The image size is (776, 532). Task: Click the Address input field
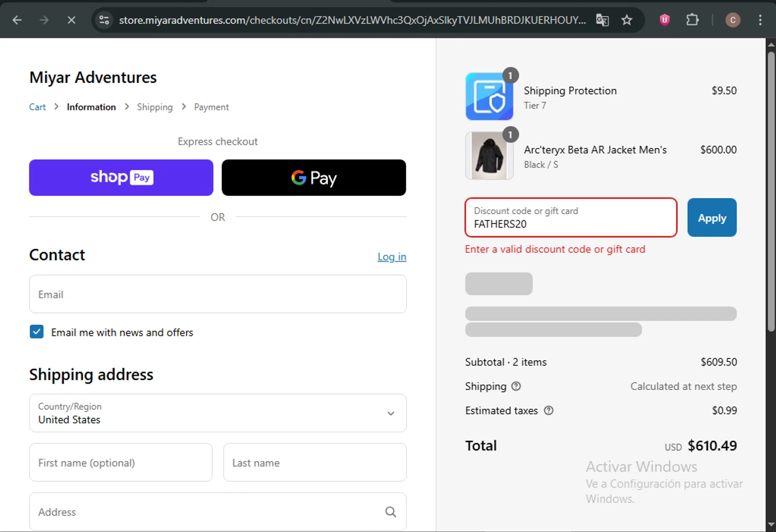tap(218, 512)
